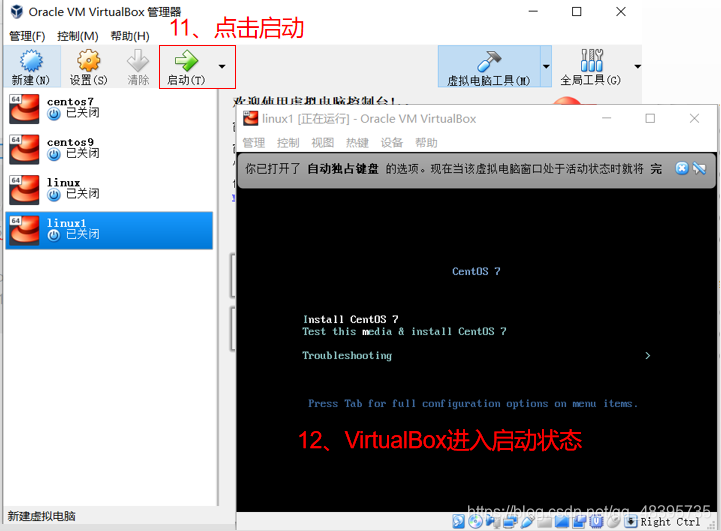Click the 'Right Ctrl' host key text
This screenshot has height=531, width=721.
[670, 522]
